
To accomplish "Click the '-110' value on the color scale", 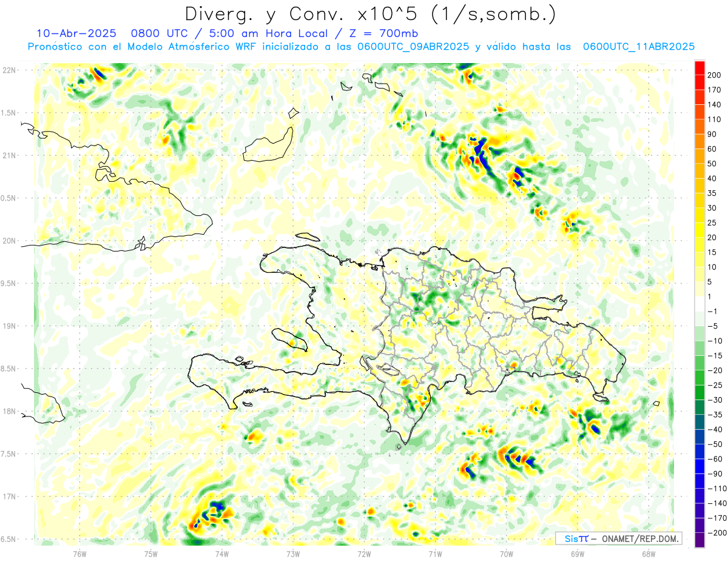I will coord(717,489).
